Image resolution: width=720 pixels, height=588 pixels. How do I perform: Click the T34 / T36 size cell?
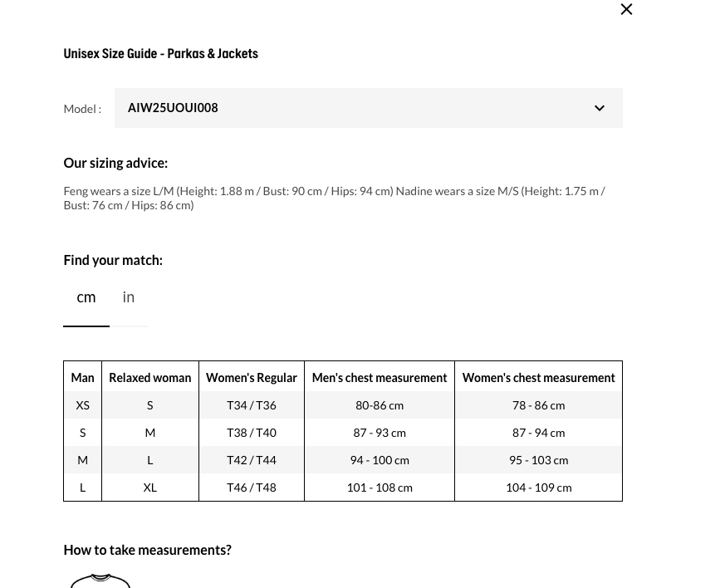[252, 405]
